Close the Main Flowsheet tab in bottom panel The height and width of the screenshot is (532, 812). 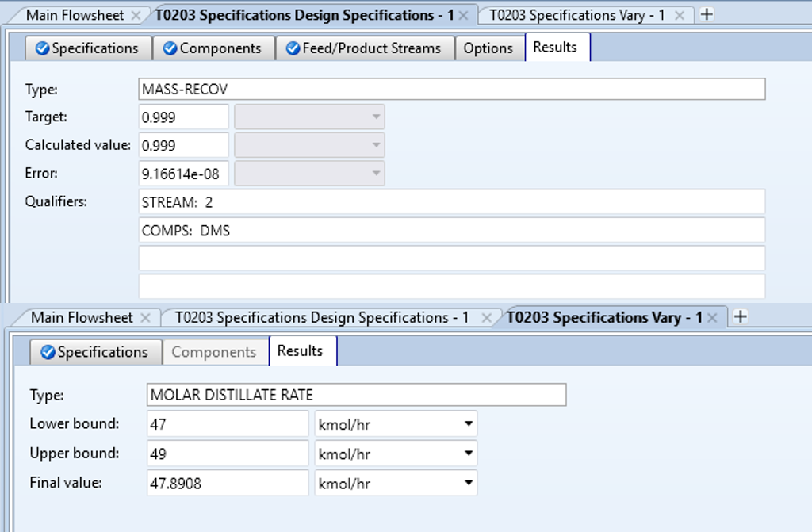(x=145, y=317)
